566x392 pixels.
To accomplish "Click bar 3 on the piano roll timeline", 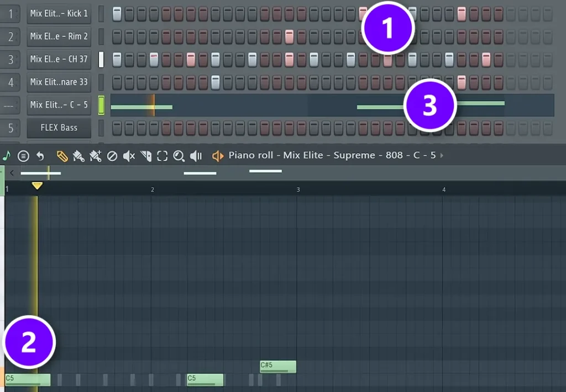I will point(298,189).
